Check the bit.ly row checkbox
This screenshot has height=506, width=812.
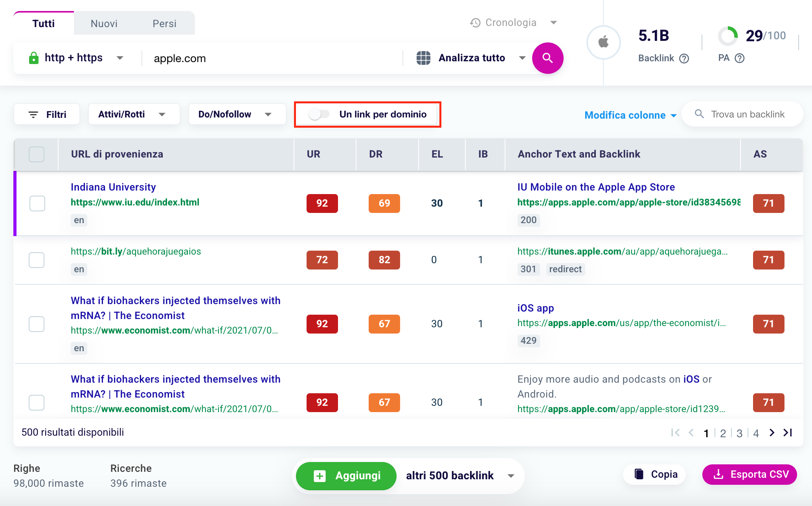37,260
